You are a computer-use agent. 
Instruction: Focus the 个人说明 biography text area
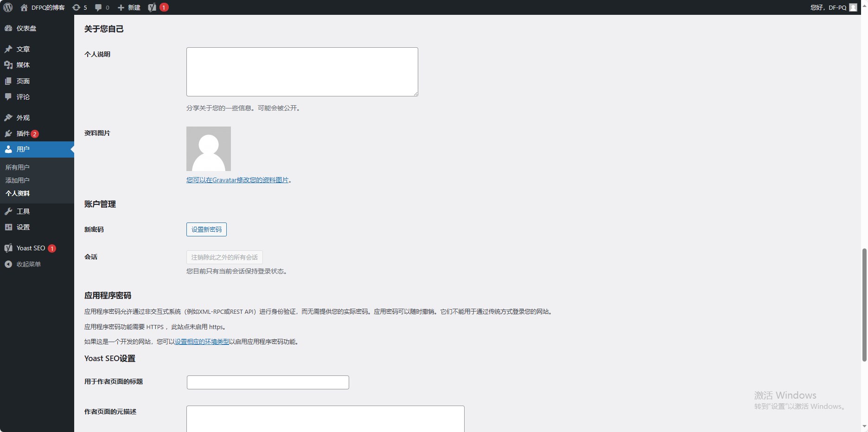(x=302, y=72)
